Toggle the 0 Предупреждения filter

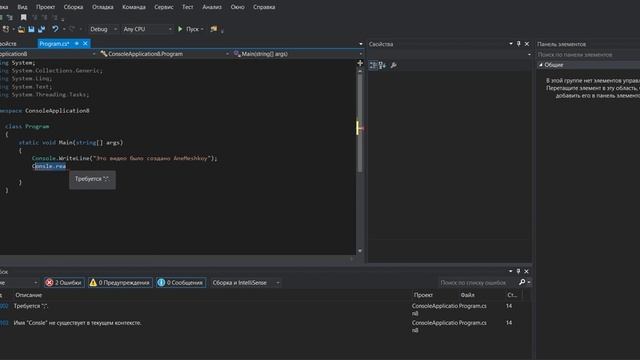click(120, 282)
